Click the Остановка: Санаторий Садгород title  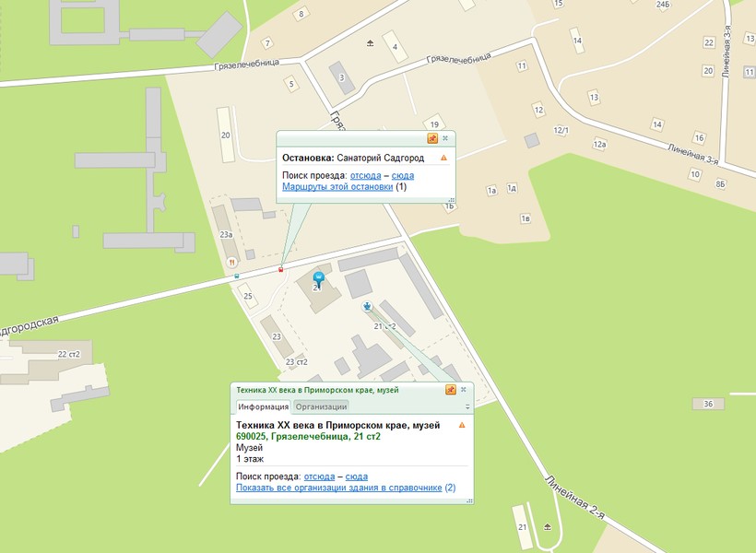pyautogui.click(x=353, y=158)
